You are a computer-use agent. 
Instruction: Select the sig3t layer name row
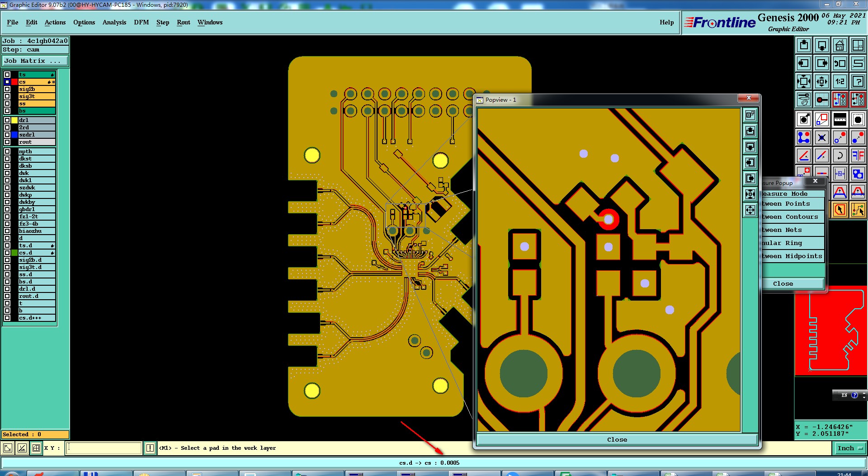pyautogui.click(x=37, y=96)
